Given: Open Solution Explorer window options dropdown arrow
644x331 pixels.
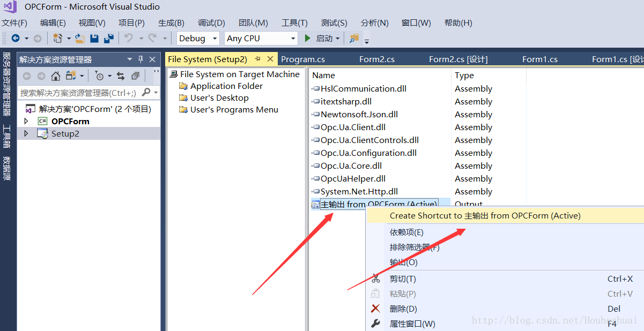Looking at the screenshot, I should (130, 59).
